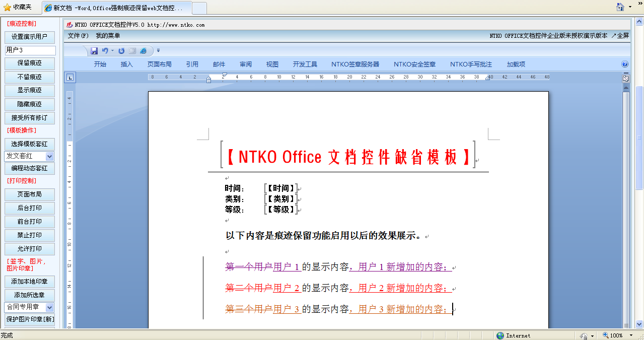The image size is (644, 340).
Task: Open the zoom level dropdown arrow
Action: [x=630, y=336]
